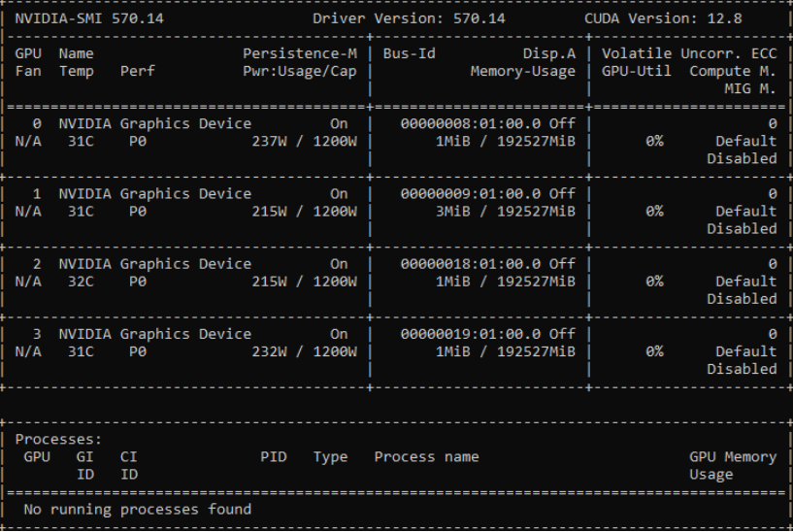This screenshot has width=793, height=532.
Task: Click bus ID 00000019:01:00.0
Action: point(471,334)
